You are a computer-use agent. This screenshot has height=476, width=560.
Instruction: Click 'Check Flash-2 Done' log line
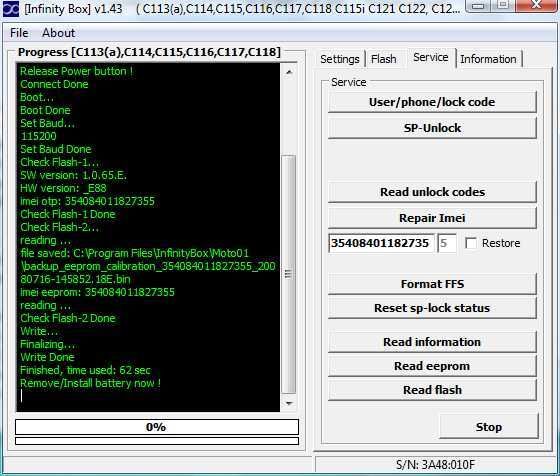(68, 318)
